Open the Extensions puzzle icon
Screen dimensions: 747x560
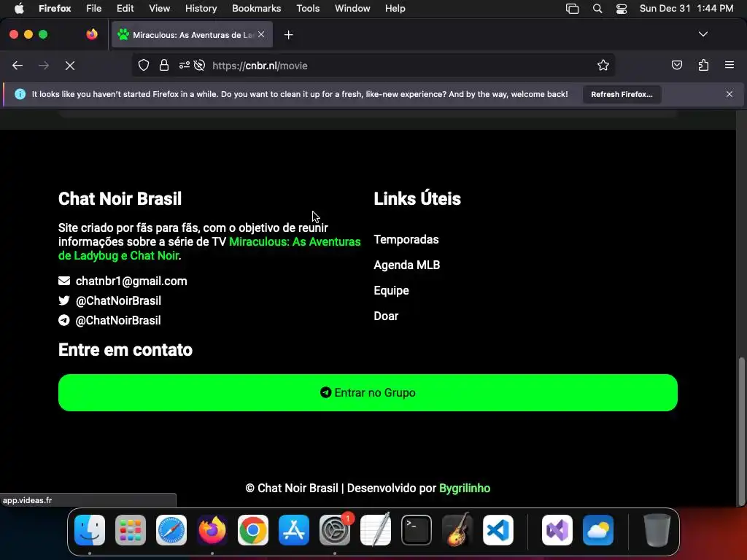click(703, 65)
